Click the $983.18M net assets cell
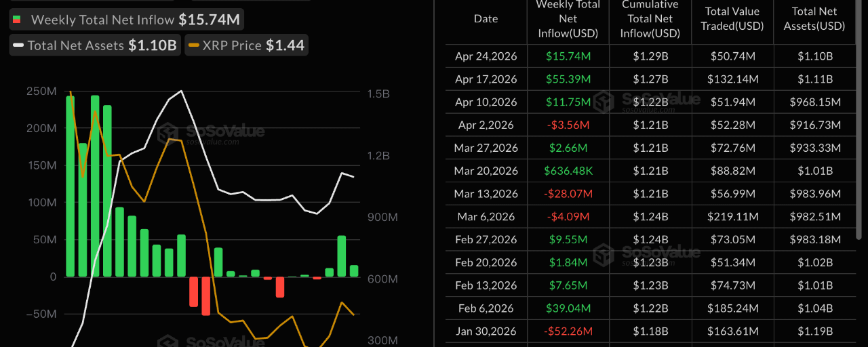 pyautogui.click(x=814, y=240)
